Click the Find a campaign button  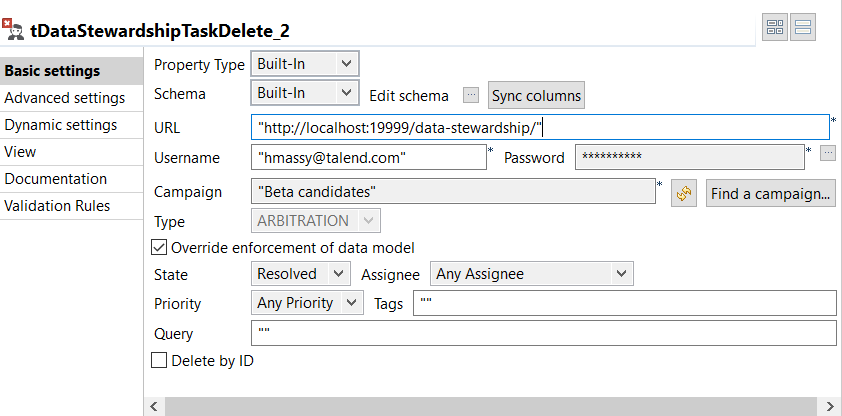(x=770, y=193)
